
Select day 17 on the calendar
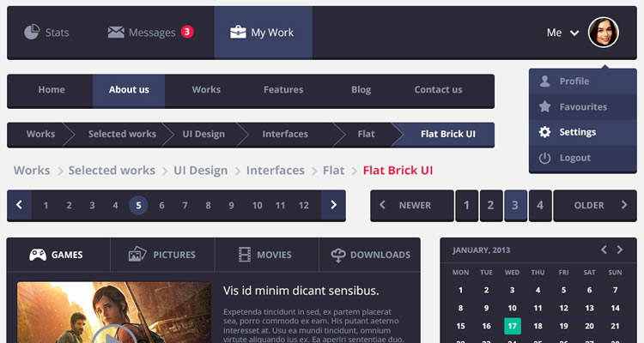512,326
